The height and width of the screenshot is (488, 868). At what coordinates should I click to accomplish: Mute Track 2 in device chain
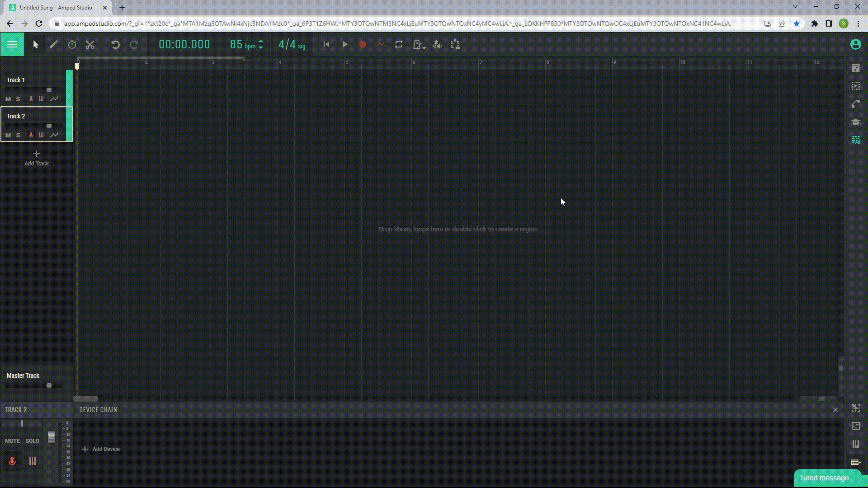point(12,441)
